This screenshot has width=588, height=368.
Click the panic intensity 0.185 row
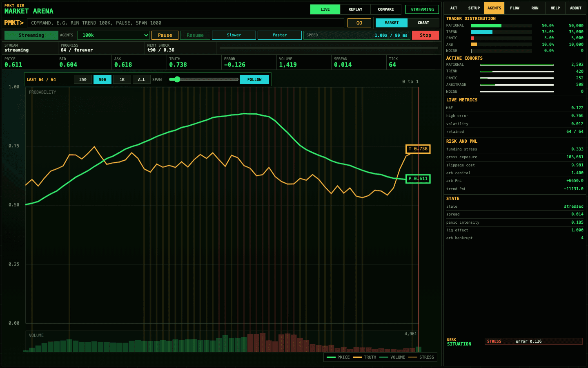pos(515,222)
